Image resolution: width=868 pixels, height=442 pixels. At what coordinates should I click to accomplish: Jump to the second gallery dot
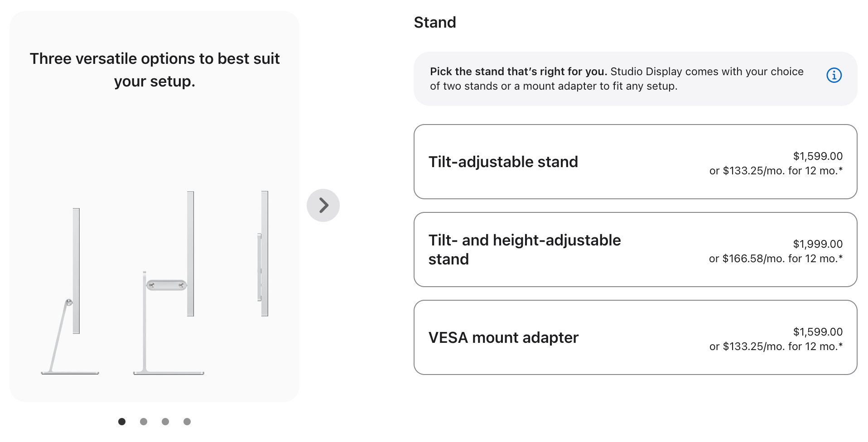(144, 422)
